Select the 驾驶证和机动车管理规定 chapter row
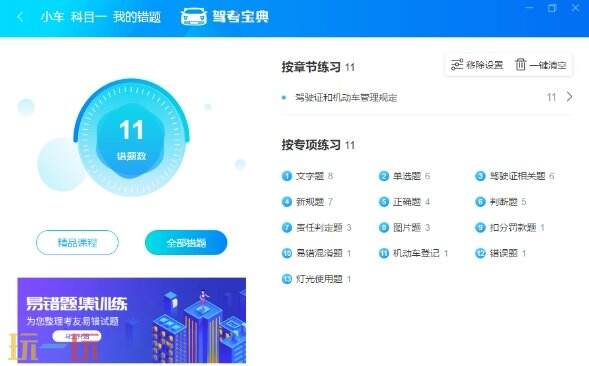 point(427,97)
